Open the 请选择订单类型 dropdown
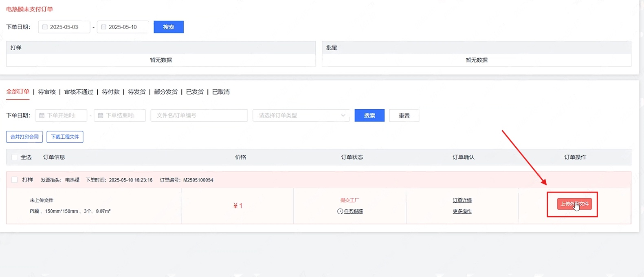The height and width of the screenshot is (277, 644). pos(297,115)
